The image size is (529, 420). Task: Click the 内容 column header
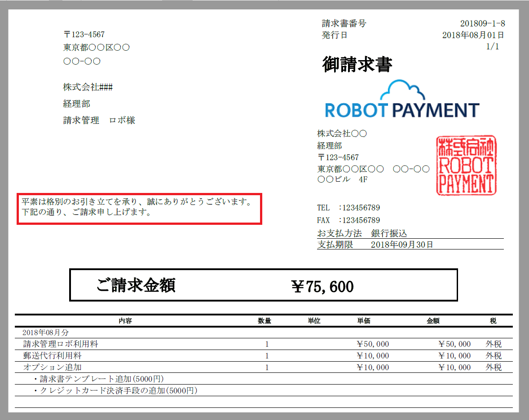[125, 321]
